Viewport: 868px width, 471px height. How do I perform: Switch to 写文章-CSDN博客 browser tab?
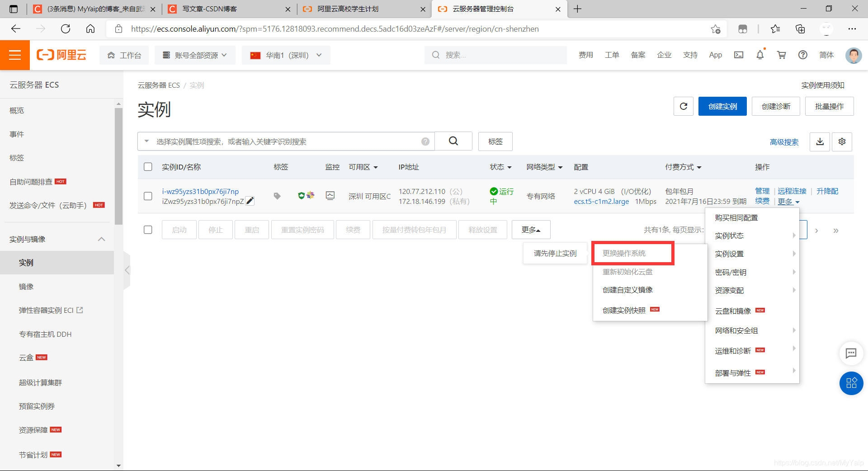point(229,9)
